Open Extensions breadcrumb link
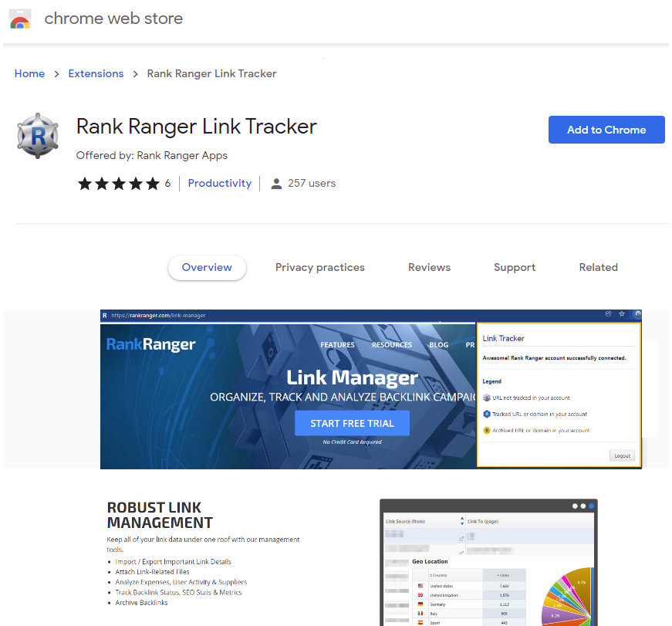Screen dimensions: 672x626 96,74
